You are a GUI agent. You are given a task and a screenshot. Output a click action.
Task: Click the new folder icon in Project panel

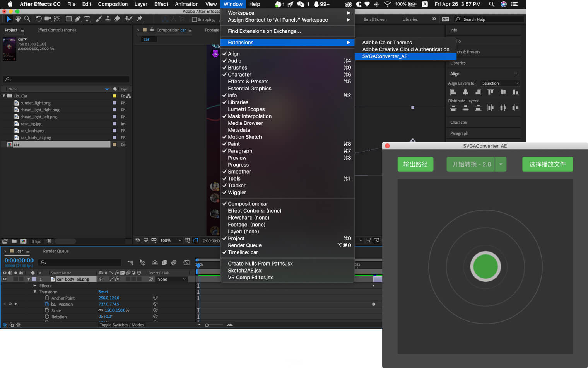coord(14,241)
